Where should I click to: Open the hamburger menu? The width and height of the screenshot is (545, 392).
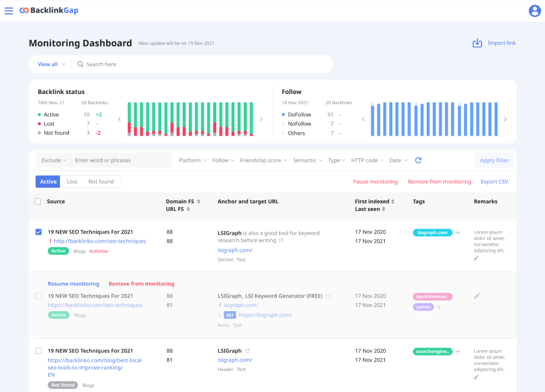click(x=8, y=11)
